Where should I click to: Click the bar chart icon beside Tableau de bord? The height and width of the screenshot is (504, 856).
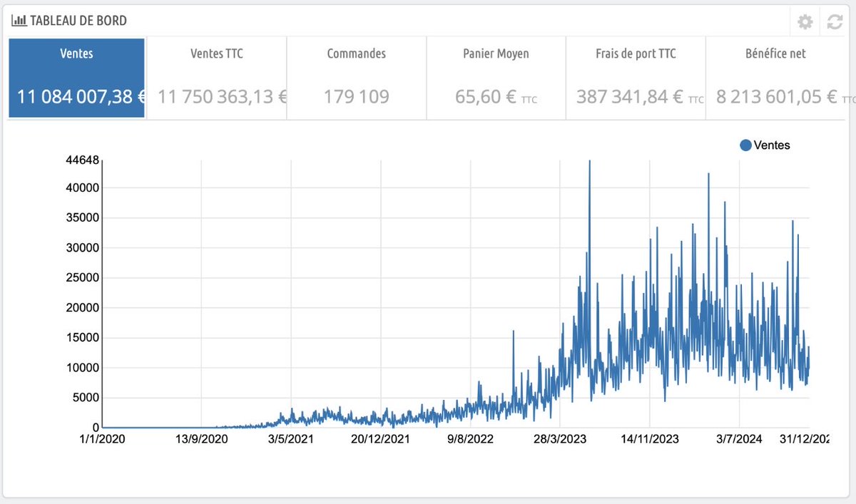pos(19,21)
